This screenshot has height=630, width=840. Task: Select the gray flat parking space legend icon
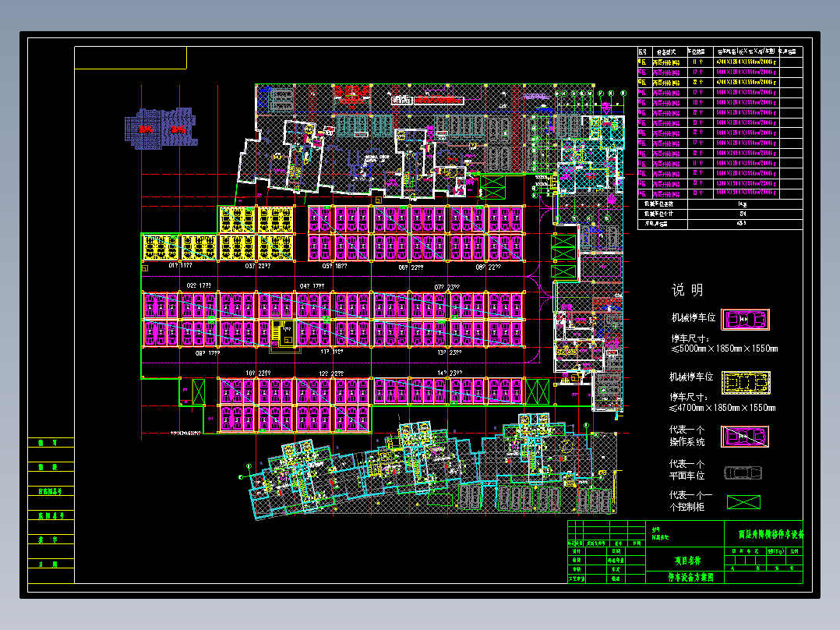click(x=743, y=472)
